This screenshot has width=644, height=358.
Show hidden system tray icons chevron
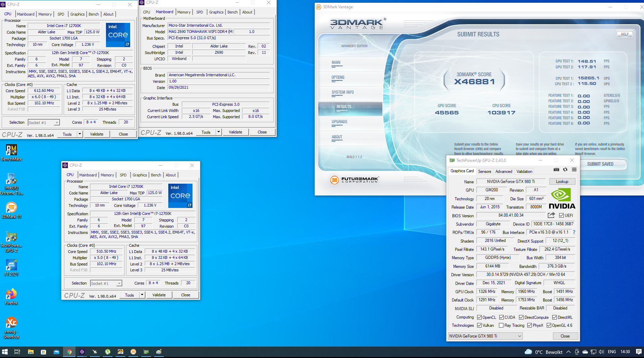click(569, 352)
